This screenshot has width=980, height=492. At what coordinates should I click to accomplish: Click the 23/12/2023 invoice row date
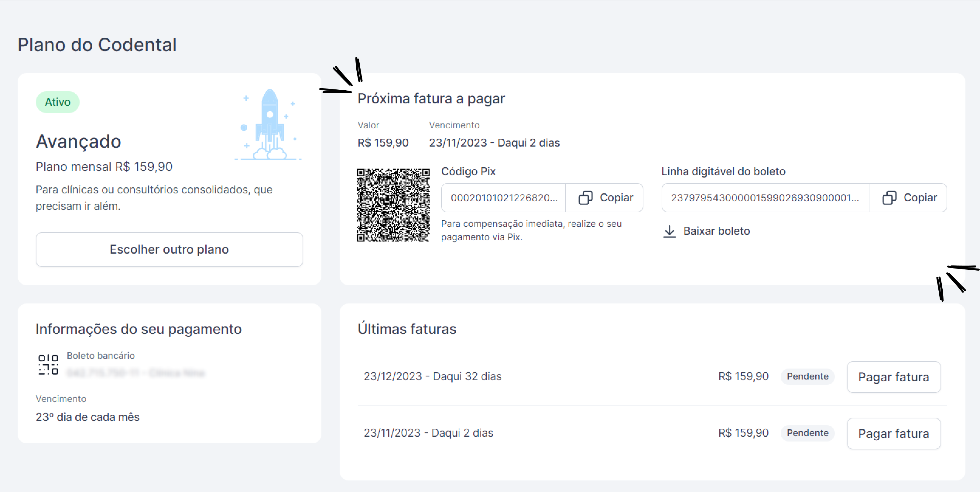(x=432, y=377)
